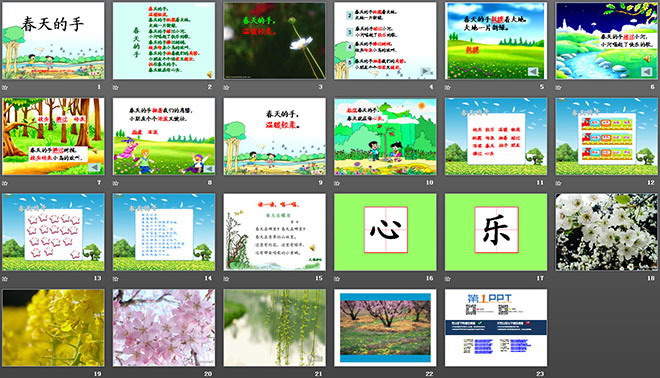Click the animation star icon under slide 6

(x=559, y=88)
